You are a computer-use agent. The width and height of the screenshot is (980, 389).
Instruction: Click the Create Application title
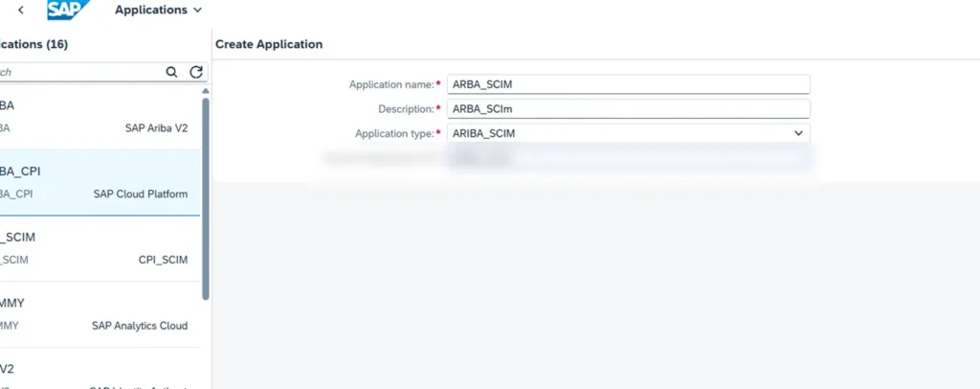tap(269, 44)
